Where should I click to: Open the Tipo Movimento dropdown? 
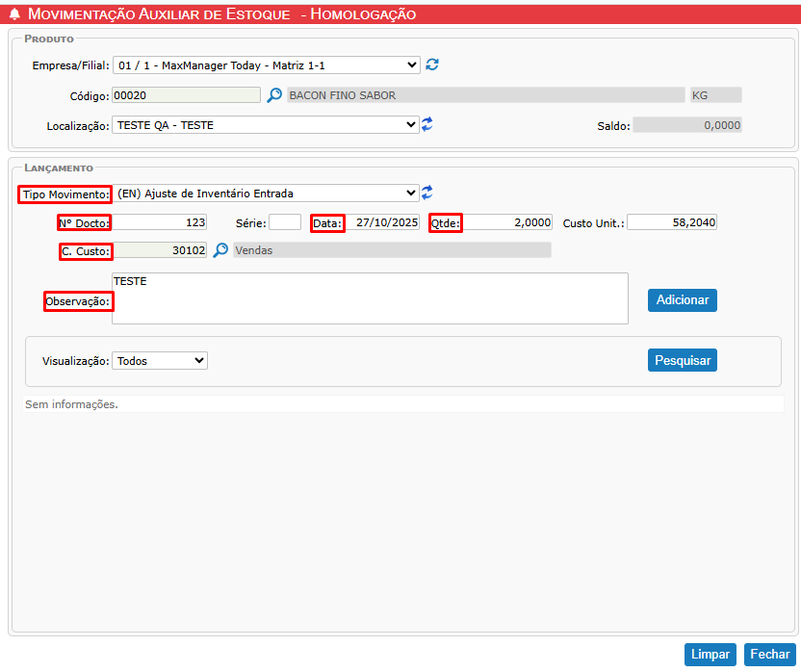266,194
